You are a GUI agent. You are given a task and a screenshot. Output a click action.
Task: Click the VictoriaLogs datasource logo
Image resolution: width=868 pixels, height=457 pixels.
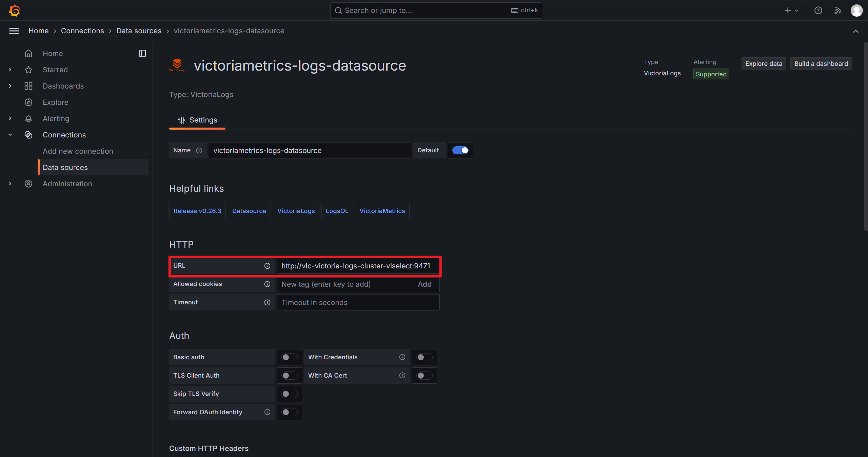[x=177, y=65]
